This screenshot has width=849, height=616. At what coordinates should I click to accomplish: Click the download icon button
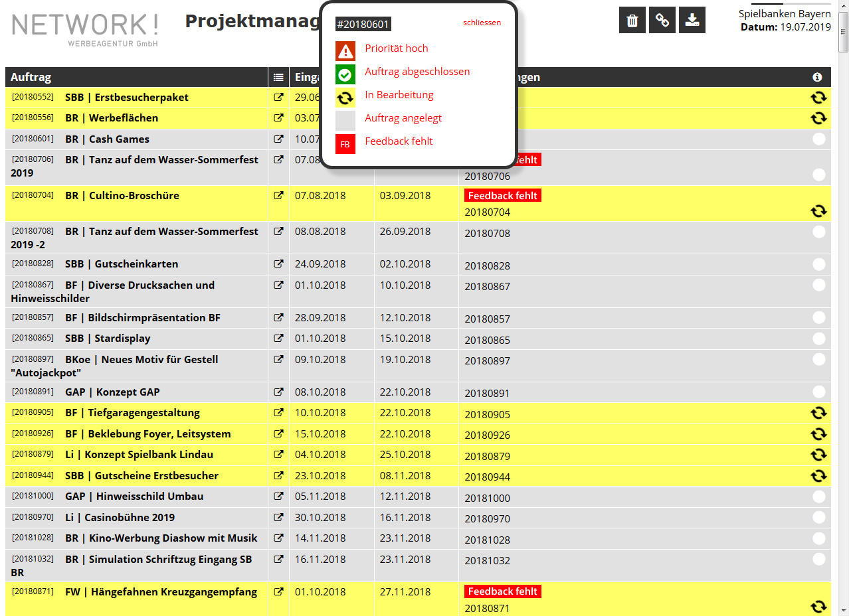pyautogui.click(x=692, y=20)
